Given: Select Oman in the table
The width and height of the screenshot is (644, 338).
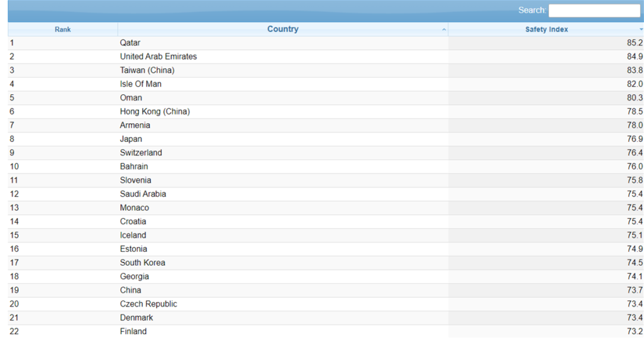Looking at the screenshot, I should (x=131, y=97).
